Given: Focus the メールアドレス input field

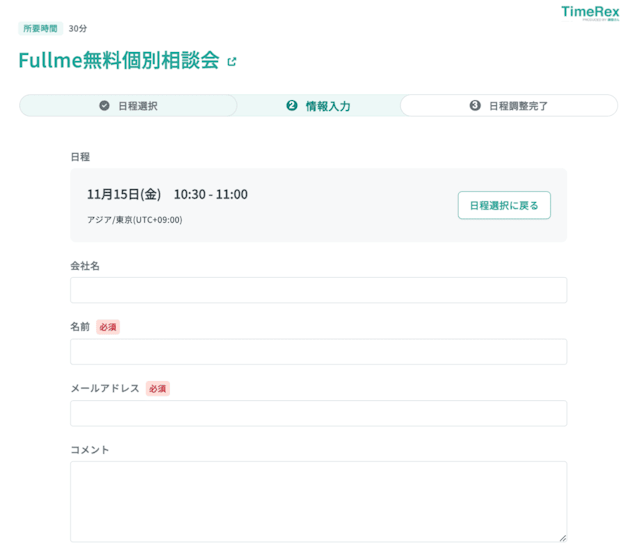Looking at the screenshot, I should click(318, 413).
